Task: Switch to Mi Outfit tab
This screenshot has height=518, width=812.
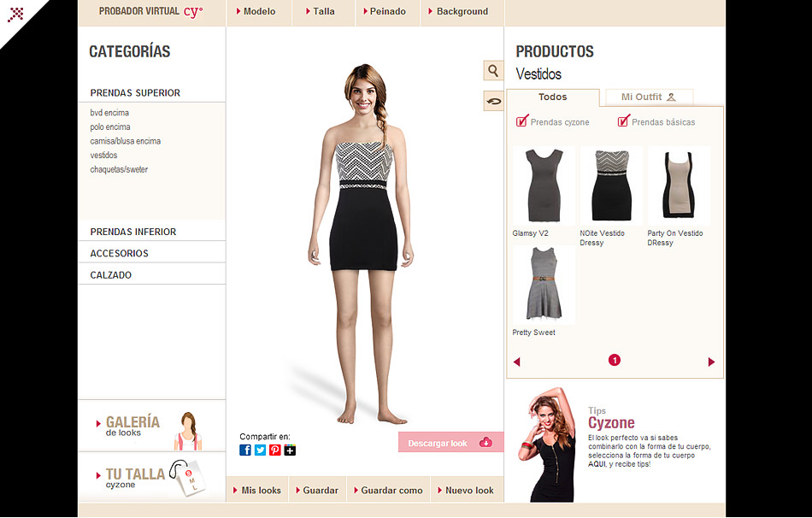Action: [648, 97]
